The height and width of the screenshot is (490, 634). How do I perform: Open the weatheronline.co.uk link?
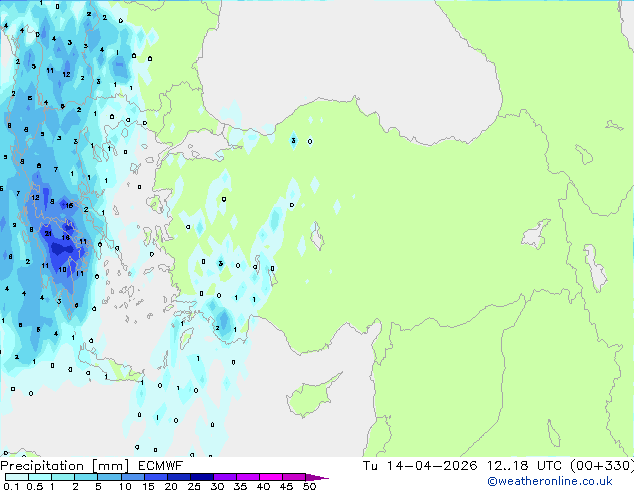pyautogui.click(x=550, y=481)
